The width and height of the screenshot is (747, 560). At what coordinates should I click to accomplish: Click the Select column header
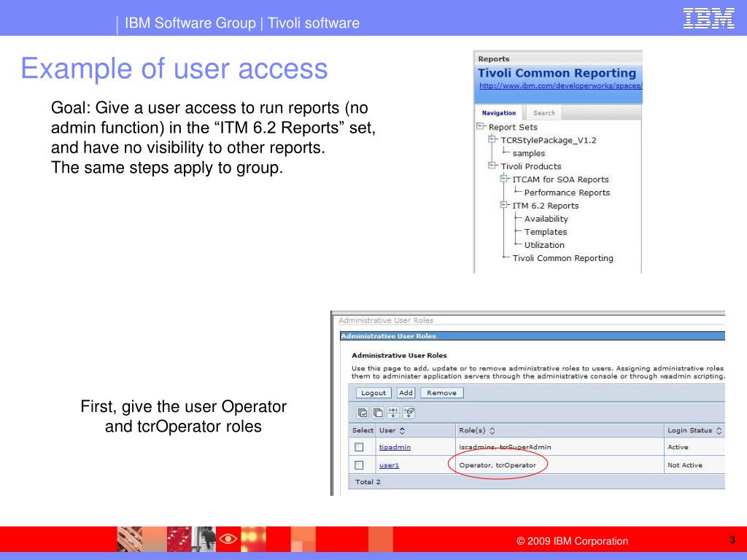click(x=363, y=430)
